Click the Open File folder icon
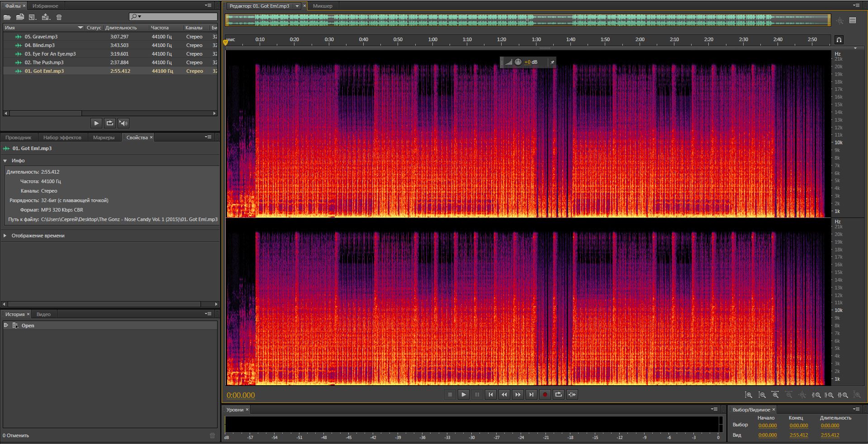The image size is (868, 444). pyautogui.click(x=7, y=17)
